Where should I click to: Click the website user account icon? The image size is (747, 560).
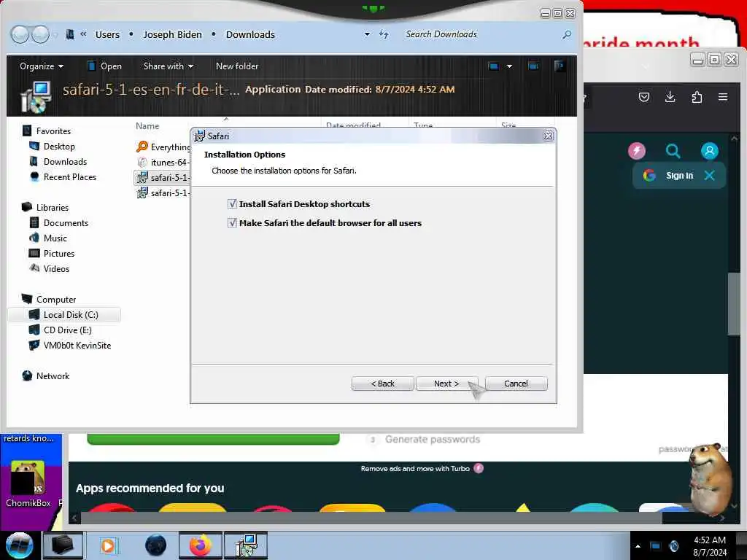coord(709,151)
